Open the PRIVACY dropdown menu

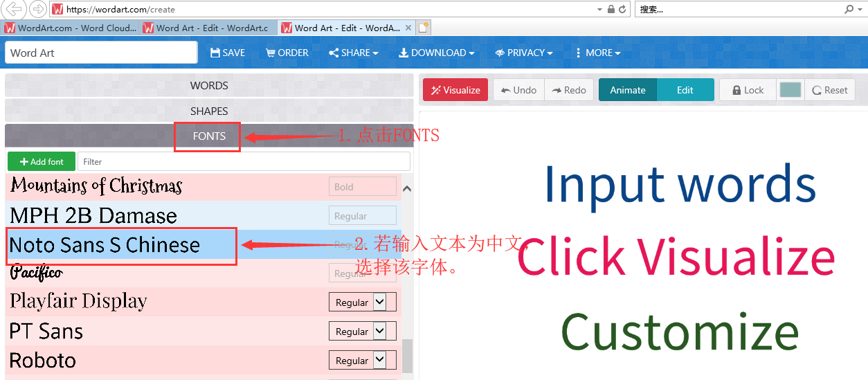(524, 53)
